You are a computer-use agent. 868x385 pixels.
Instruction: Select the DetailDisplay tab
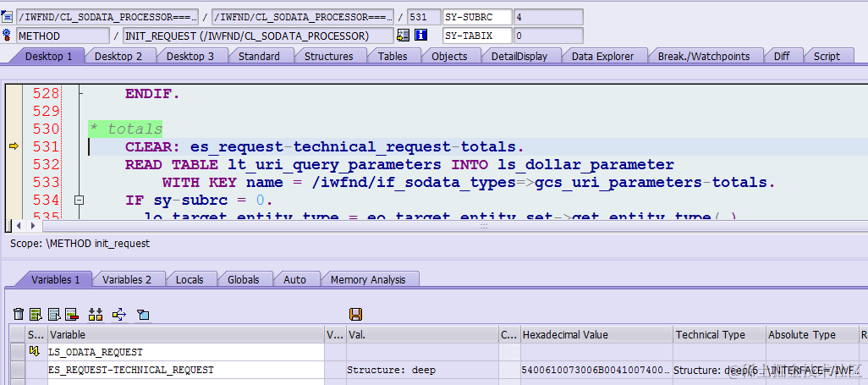(519, 56)
